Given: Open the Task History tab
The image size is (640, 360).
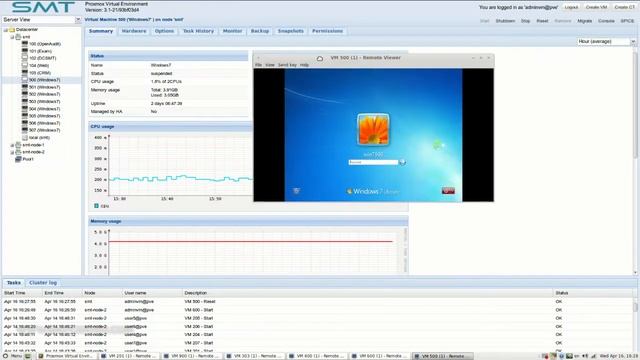Looking at the screenshot, I should [198, 31].
